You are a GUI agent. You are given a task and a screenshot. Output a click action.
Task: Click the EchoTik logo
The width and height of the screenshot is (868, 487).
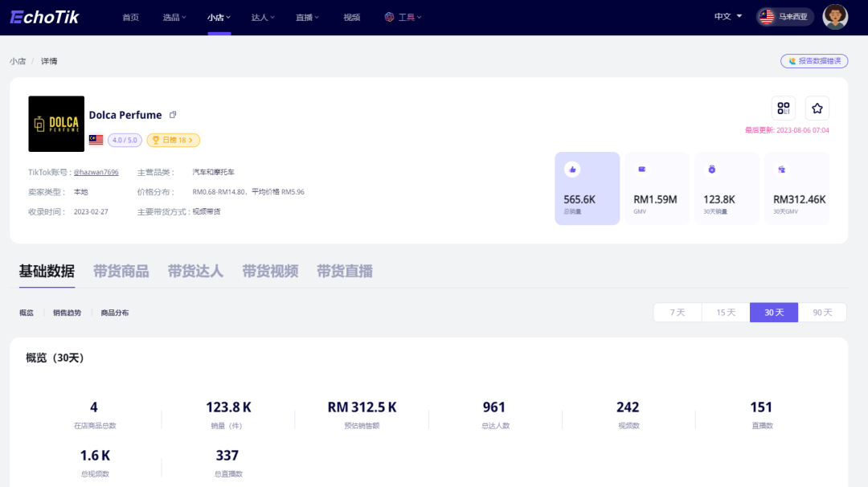coord(44,17)
